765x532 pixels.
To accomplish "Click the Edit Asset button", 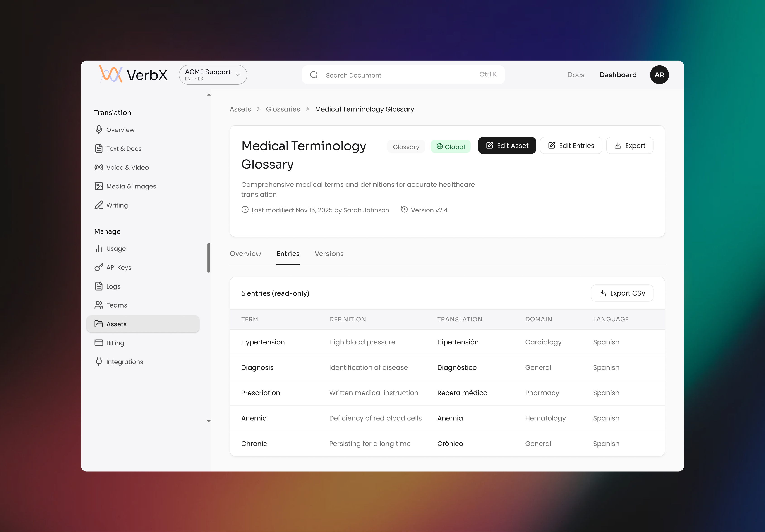I will (x=506, y=146).
